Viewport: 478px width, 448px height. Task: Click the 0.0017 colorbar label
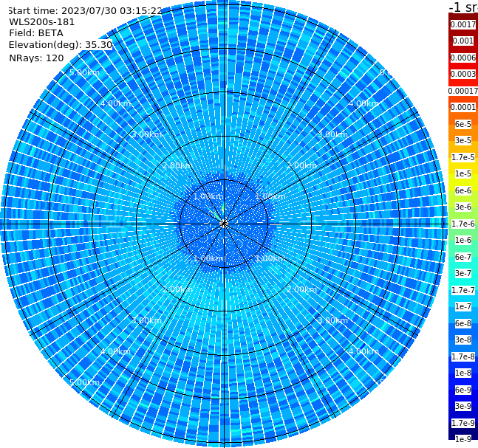pyautogui.click(x=463, y=24)
